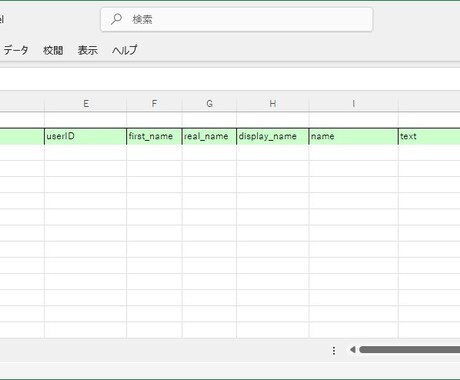The image size is (460, 380).
Task: Click the scroll left arrow
Action: [x=352, y=350]
